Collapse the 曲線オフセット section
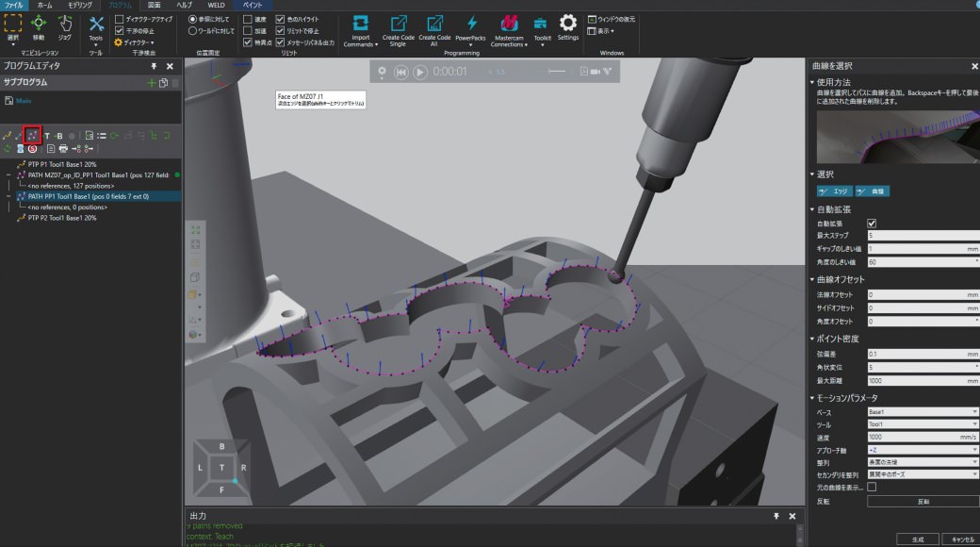Viewport: 980px width, 547px height. 813,279
